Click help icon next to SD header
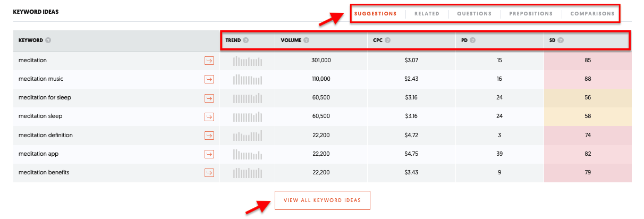The width and height of the screenshot is (644, 219). pyautogui.click(x=561, y=40)
